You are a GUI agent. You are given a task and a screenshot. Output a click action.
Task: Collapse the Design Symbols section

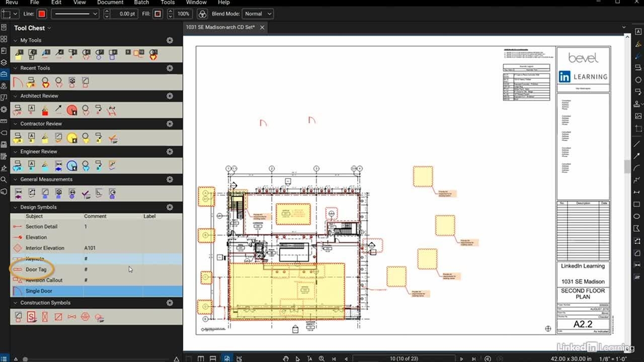point(15,207)
